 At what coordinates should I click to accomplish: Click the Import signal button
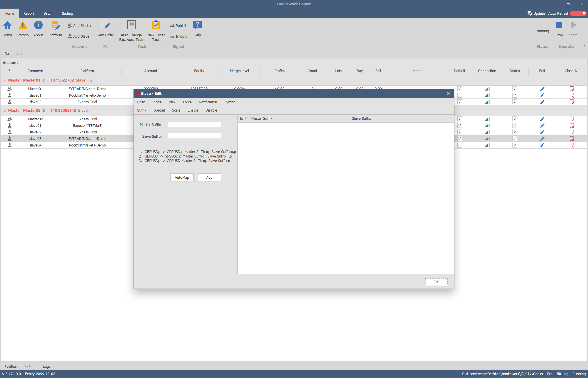(x=178, y=36)
